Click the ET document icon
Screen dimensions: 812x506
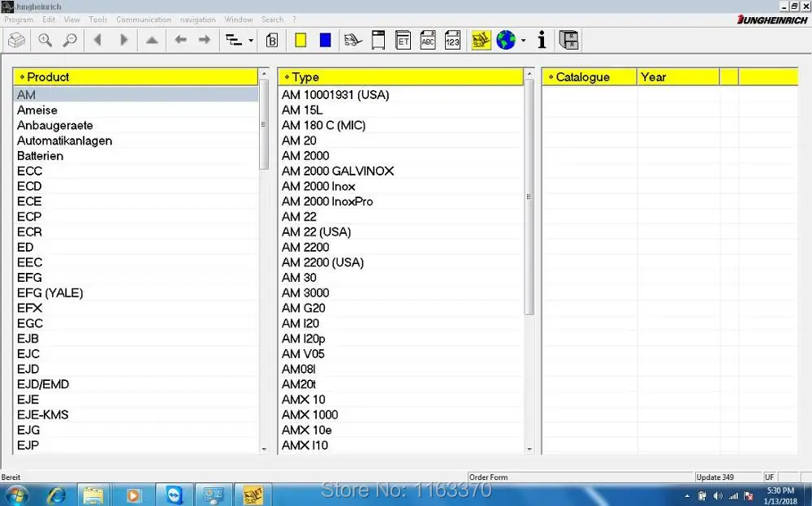click(403, 40)
